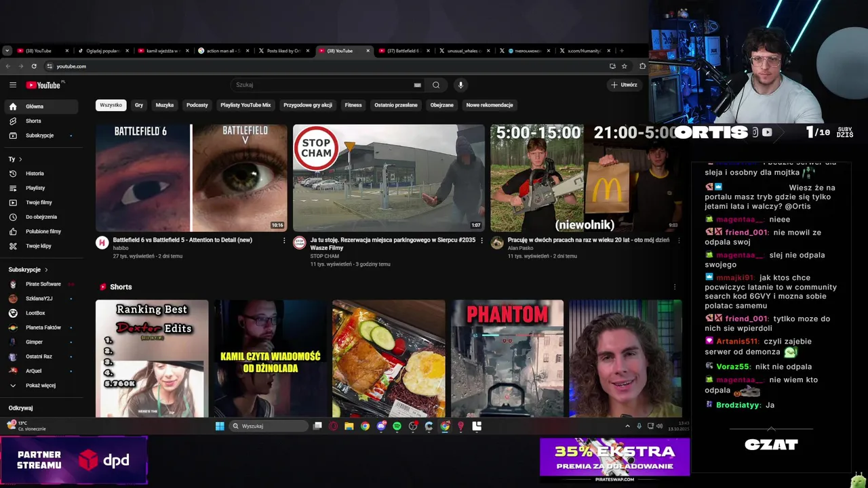Viewport: 868px width, 488px height.
Task: Open Playlisty in the sidebar
Action: tap(42, 188)
